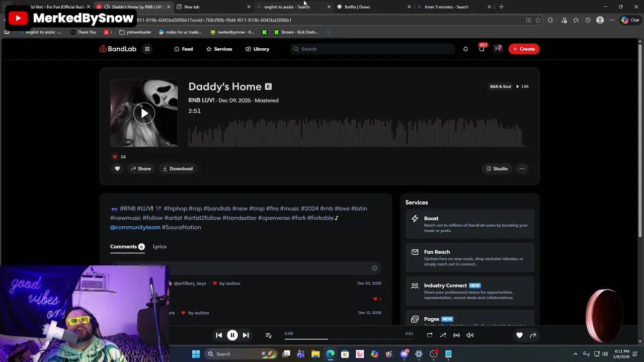This screenshot has width=644, height=362.
Task: Open Discord from the taskbar
Action: click(x=404, y=354)
